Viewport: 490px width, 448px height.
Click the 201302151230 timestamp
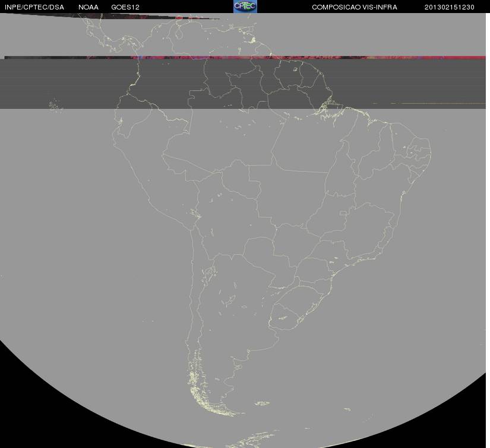click(x=450, y=7)
